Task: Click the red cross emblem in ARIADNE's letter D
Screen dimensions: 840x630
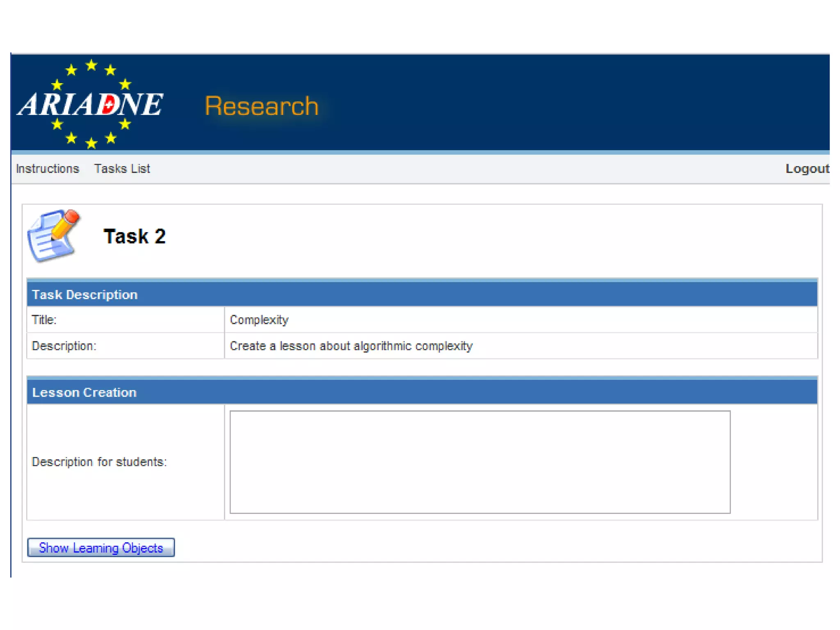Action: coord(109,104)
